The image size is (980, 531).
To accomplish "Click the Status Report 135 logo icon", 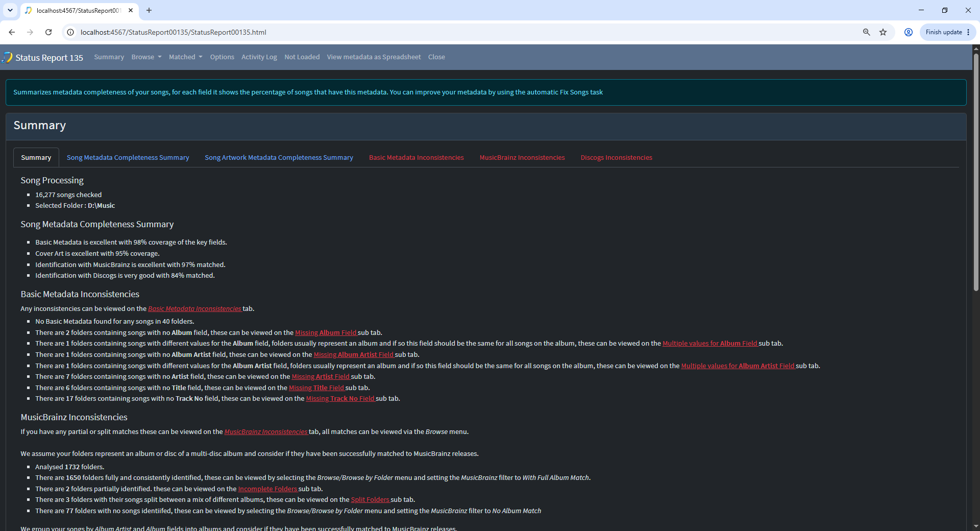I will click(x=7, y=57).
